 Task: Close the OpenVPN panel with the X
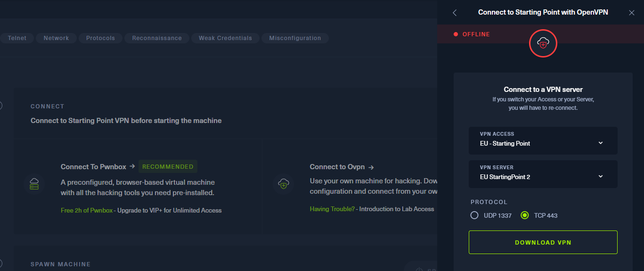click(x=632, y=13)
